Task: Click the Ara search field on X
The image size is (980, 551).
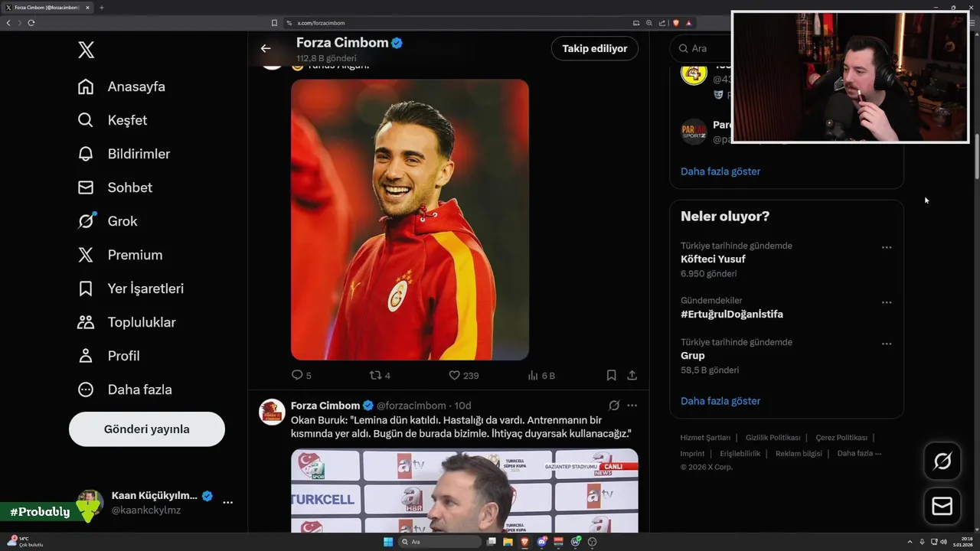Action: [x=701, y=48]
